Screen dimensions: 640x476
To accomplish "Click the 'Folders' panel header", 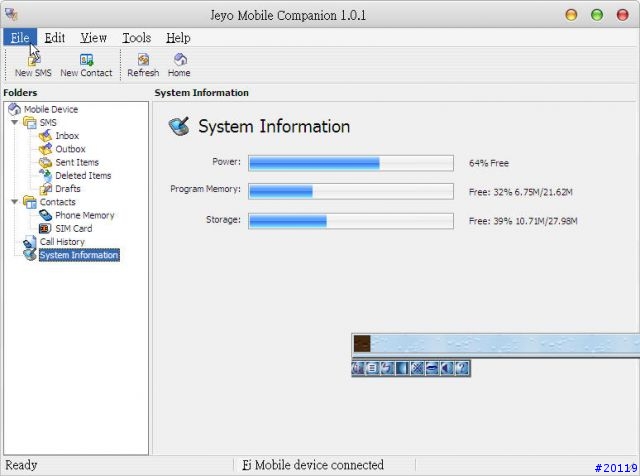I will click(x=20, y=93).
